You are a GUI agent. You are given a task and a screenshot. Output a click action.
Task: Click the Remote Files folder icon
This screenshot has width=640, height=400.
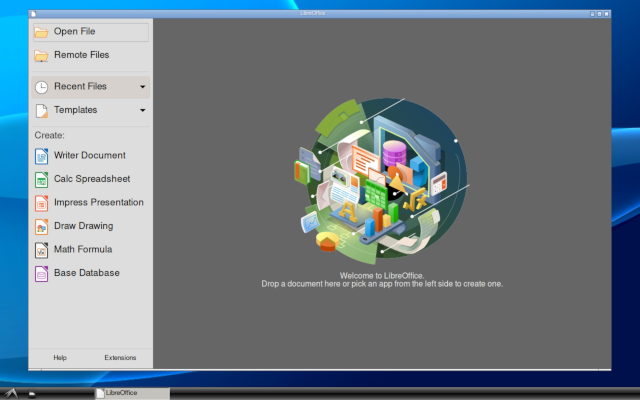pyautogui.click(x=41, y=56)
